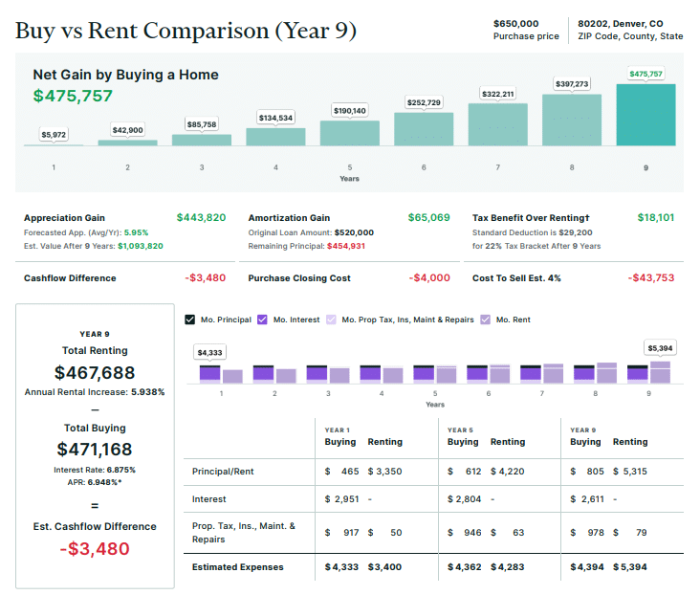The width and height of the screenshot is (700, 595).
Task: Select the Year 9 net gain bar
Action: click(x=645, y=115)
